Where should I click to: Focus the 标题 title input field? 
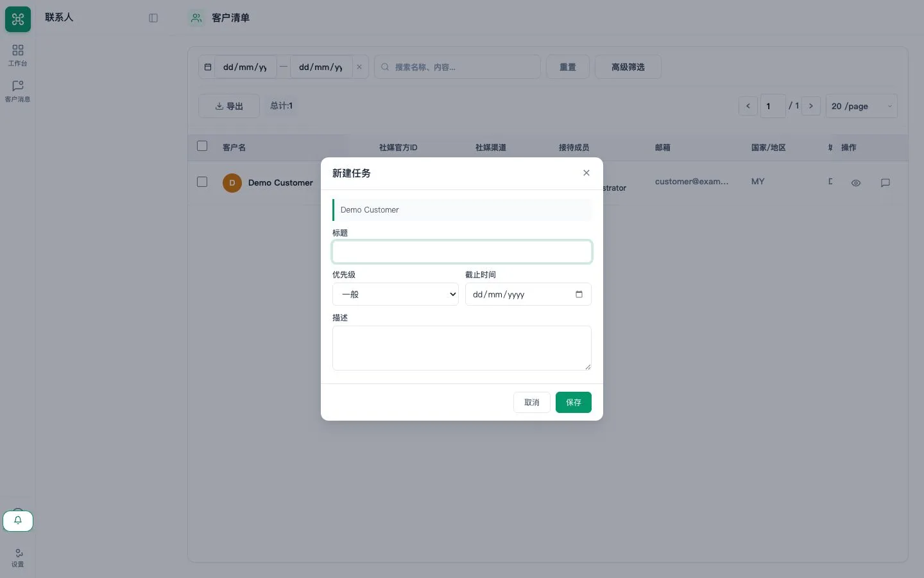point(462,252)
